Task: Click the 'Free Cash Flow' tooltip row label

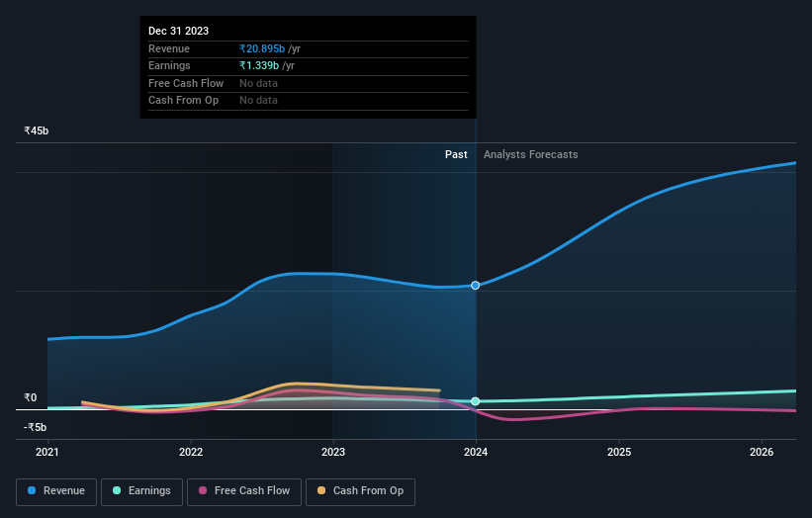Action: pos(186,83)
